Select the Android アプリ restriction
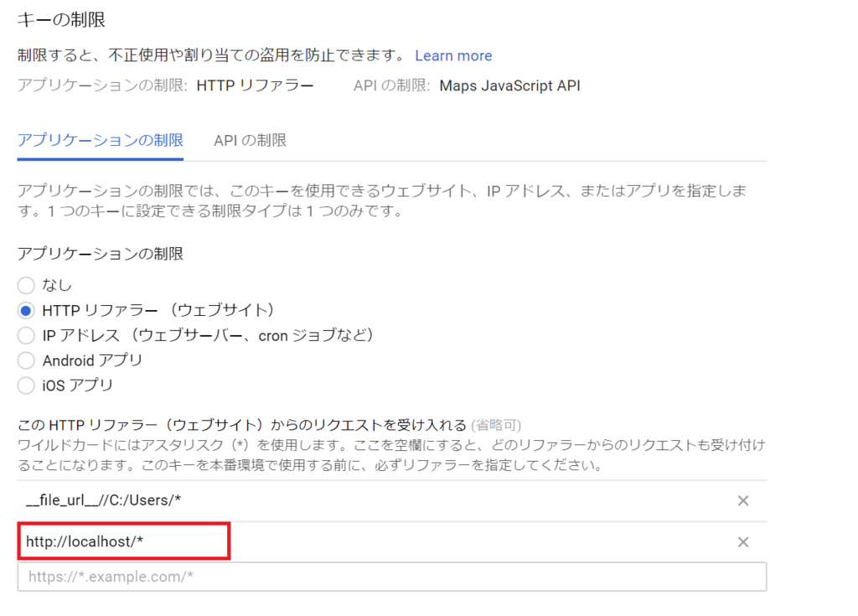 click(26, 360)
